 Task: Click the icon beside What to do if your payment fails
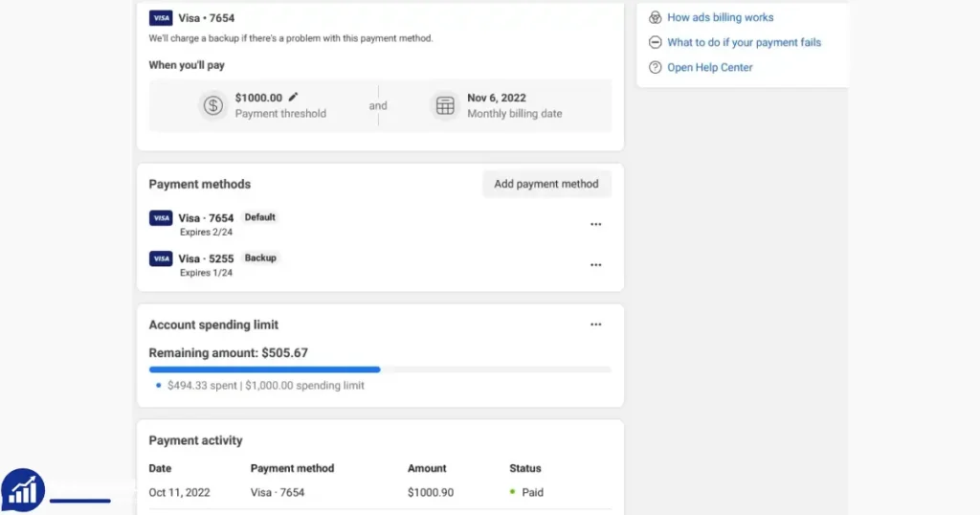[655, 42]
